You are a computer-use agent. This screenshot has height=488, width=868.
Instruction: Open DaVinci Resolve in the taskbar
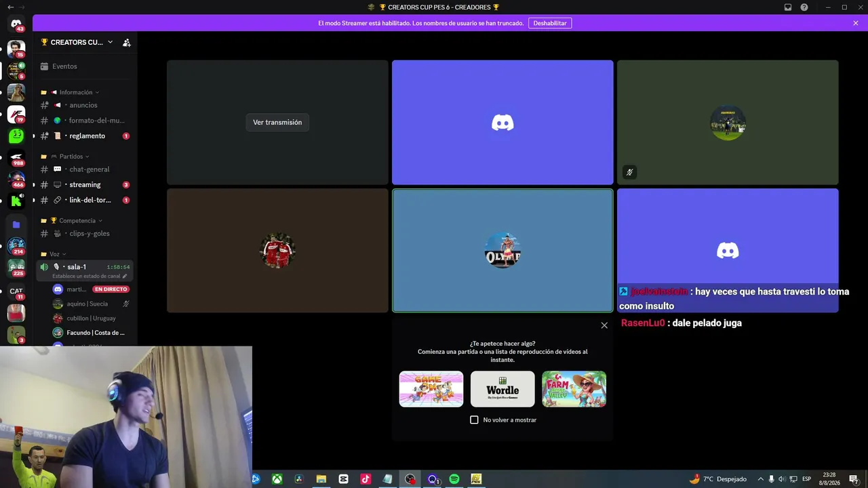(299, 479)
